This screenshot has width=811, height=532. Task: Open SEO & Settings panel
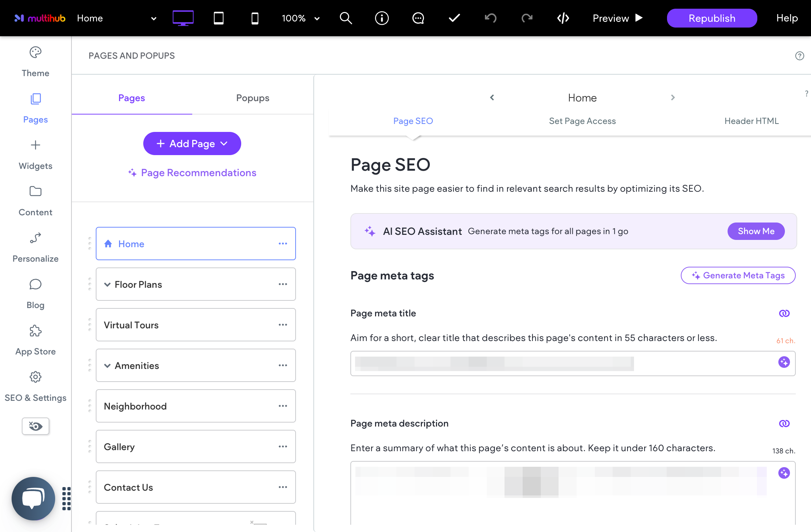(36, 387)
